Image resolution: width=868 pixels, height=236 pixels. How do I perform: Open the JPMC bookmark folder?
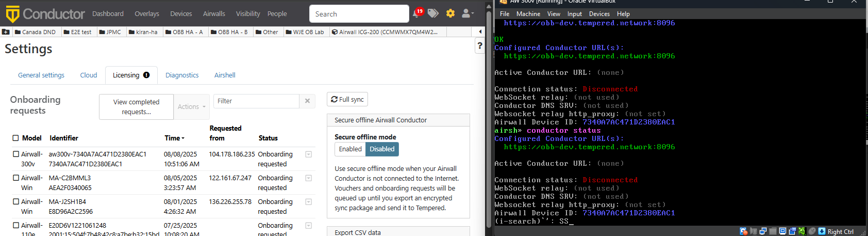[110, 32]
